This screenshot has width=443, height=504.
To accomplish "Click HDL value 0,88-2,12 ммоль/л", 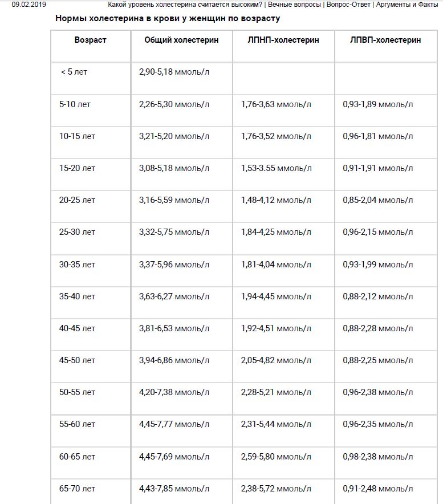I will click(x=378, y=296).
